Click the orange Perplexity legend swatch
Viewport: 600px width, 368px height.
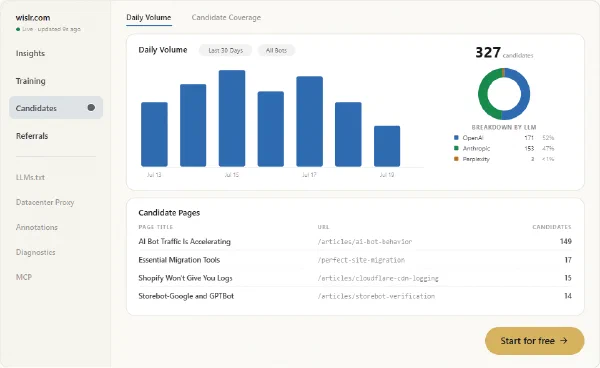456,159
